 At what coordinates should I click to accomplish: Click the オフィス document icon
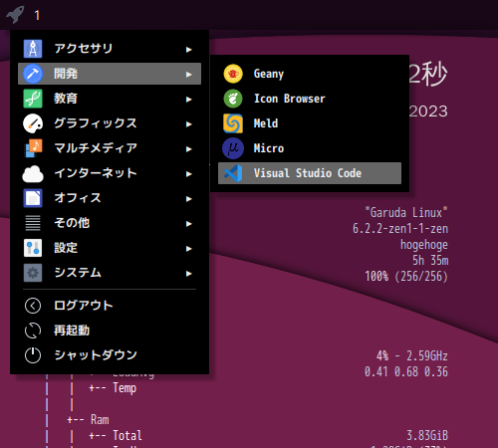pyautogui.click(x=33, y=198)
